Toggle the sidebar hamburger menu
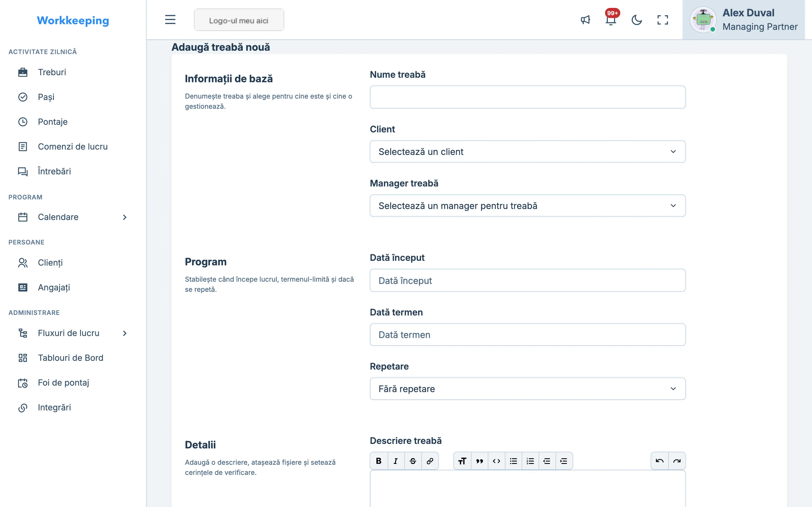Image resolution: width=812 pixels, height=507 pixels. pyautogui.click(x=170, y=19)
